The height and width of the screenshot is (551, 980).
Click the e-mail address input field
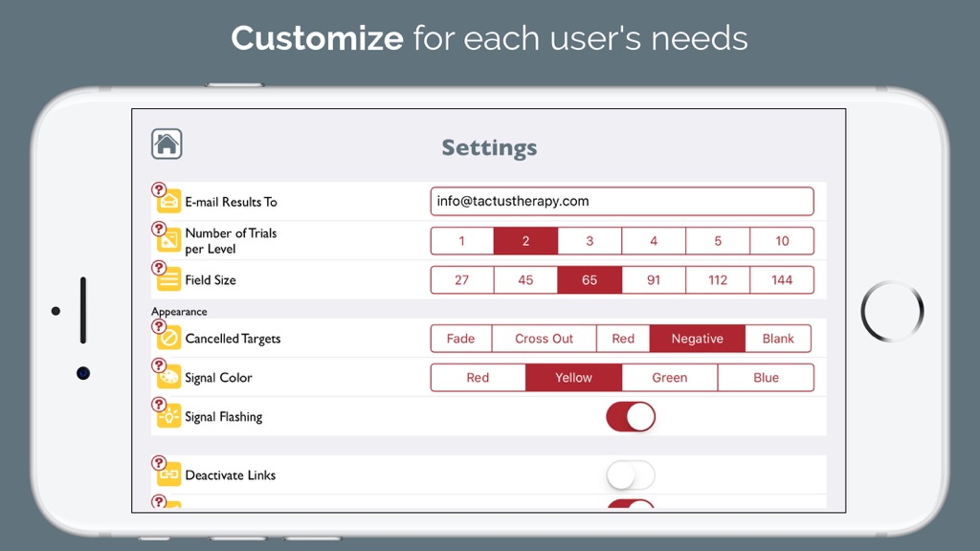click(x=622, y=201)
